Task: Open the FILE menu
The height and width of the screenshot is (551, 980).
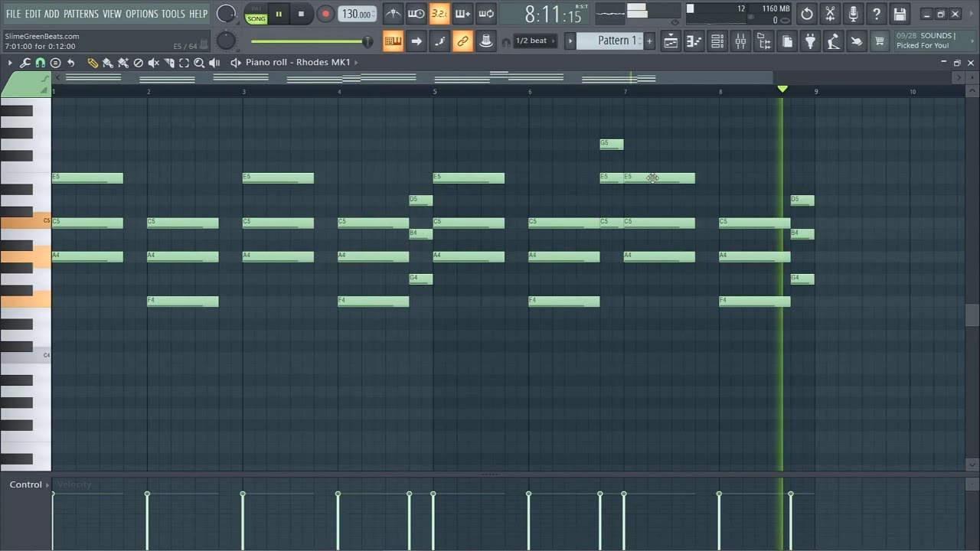Action: coord(14,14)
